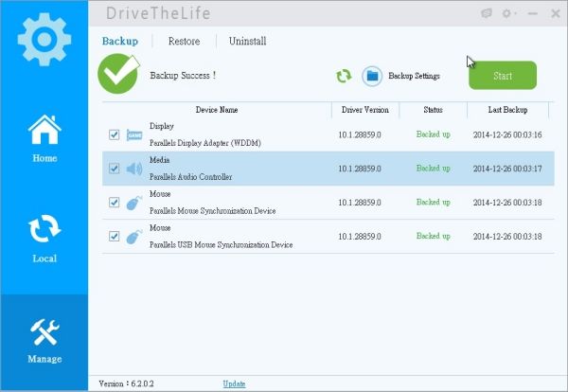The width and height of the screenshot is (568, 392).
Task: Select Parallels Display Adapter (WDDM) text
Action: coord(205,143)
